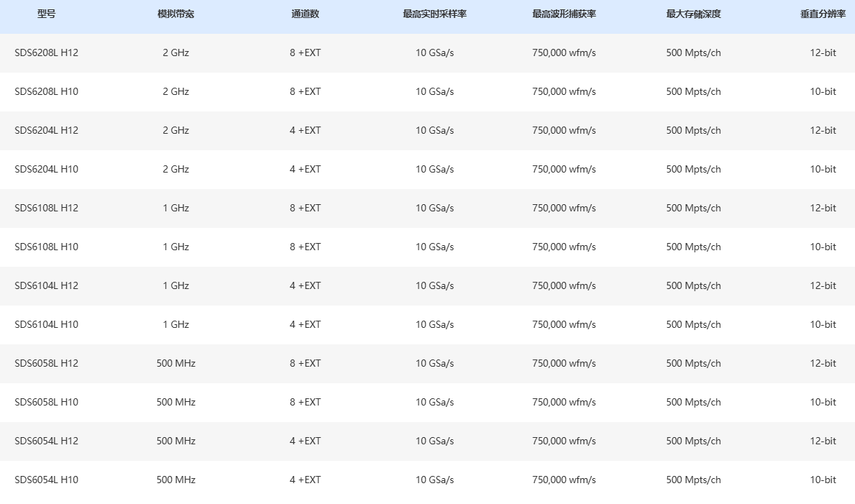Click 4 +EXT channels of SDS6104L H12
This screenshot has width=855, height=504.
coord(306,285)
